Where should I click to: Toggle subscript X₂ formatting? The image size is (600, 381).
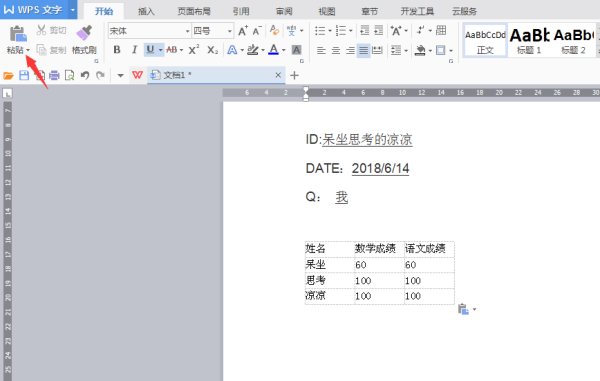pyautogui.click(x=212, y=50)
